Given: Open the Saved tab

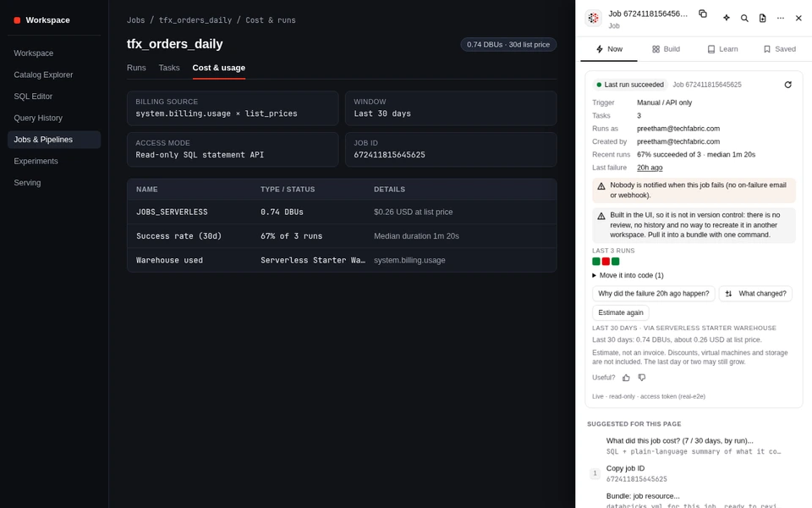Looking at the screenshot, I should 779,49.
